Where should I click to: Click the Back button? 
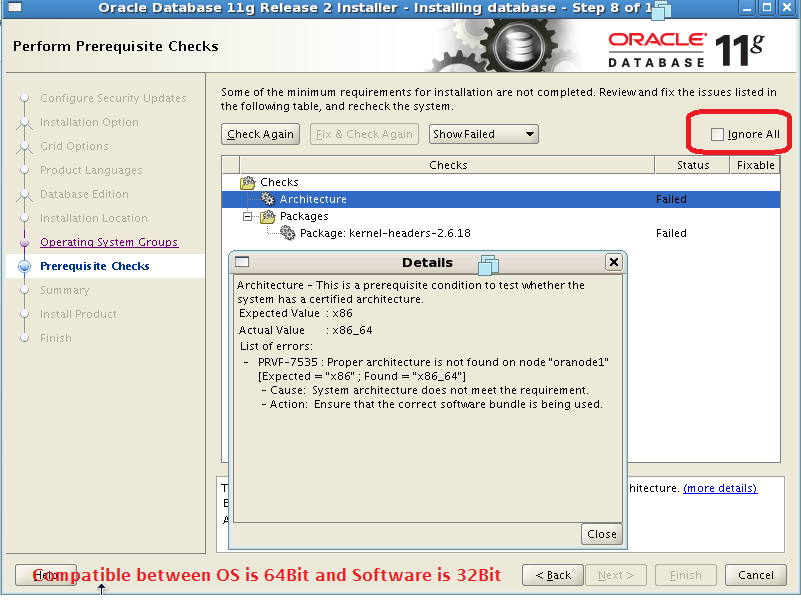(553, 575)
